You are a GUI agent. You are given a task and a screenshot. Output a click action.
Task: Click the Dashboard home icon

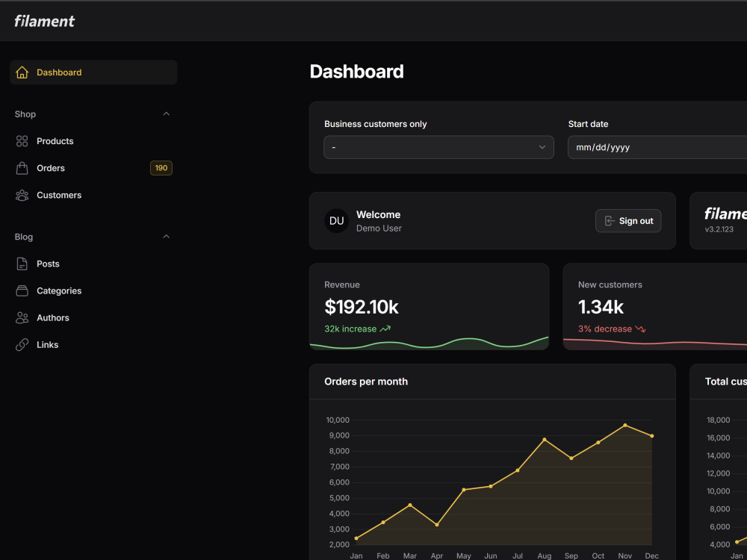tap(22, 72)
